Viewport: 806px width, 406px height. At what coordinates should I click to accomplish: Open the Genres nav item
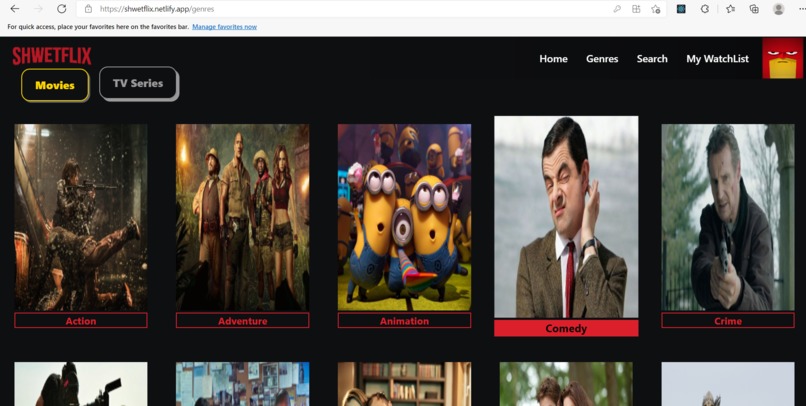(602, 59)
